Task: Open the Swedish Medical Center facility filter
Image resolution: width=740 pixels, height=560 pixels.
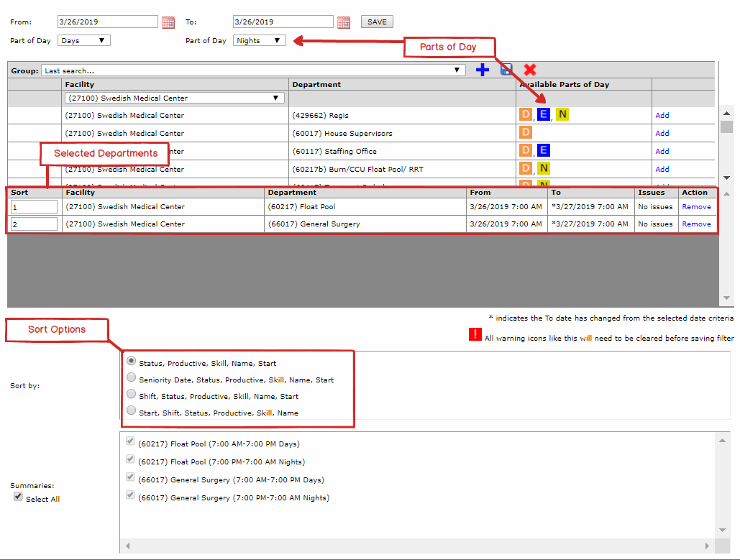Action: pos(174,98)
